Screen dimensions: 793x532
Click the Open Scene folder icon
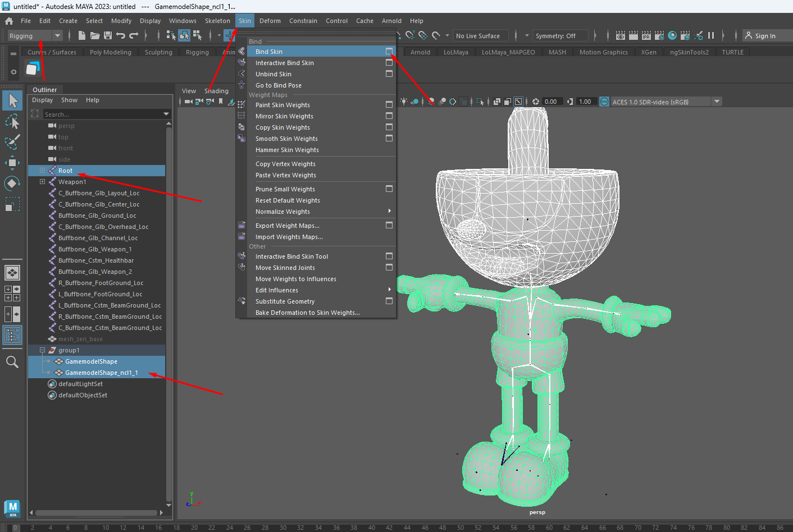(95, 35)
